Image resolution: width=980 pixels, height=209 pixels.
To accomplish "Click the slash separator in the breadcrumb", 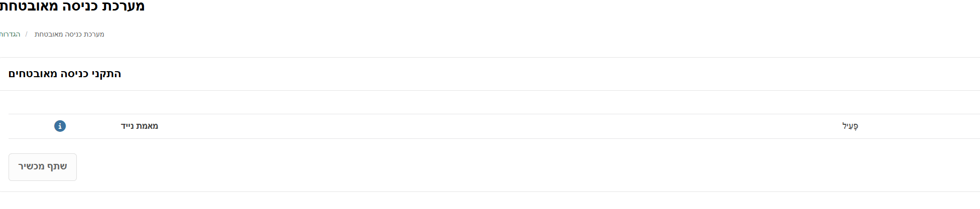I will 27,34.
